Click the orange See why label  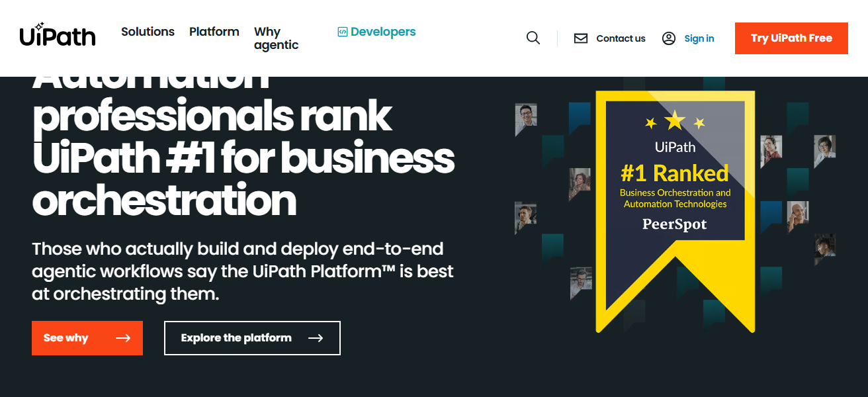pyautogui.click(x=66, y=338)
